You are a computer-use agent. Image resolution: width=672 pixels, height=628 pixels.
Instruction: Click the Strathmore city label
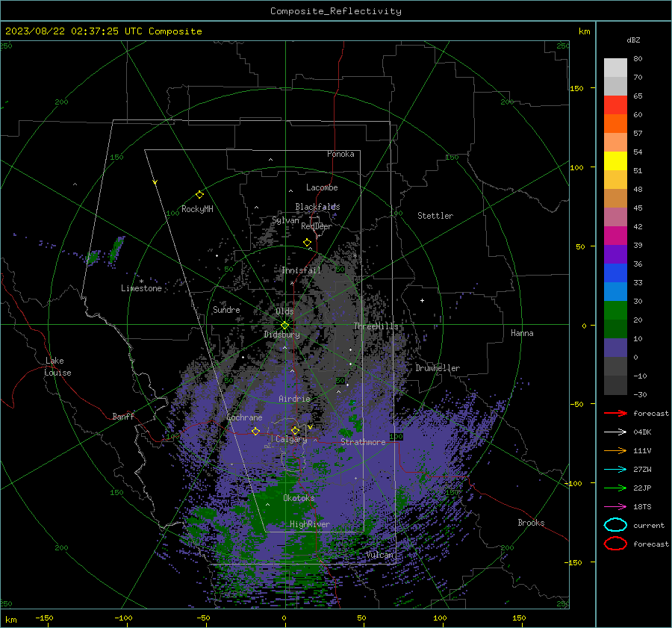(x=363, y=442)
